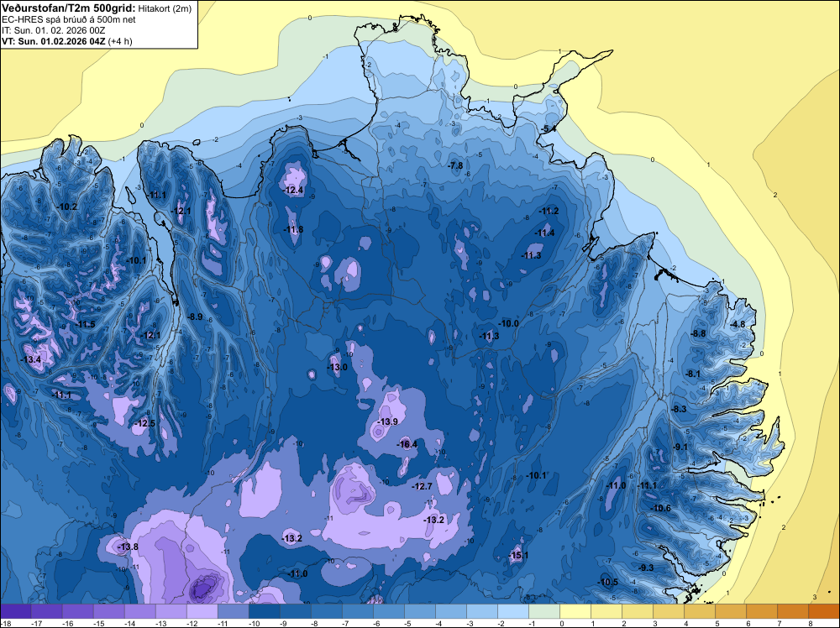This screenshot has height=628, width=840.
Task: Click the 'VT: Sun. 01.02.2026 04Z' valid time
Action: pos(54,41)
